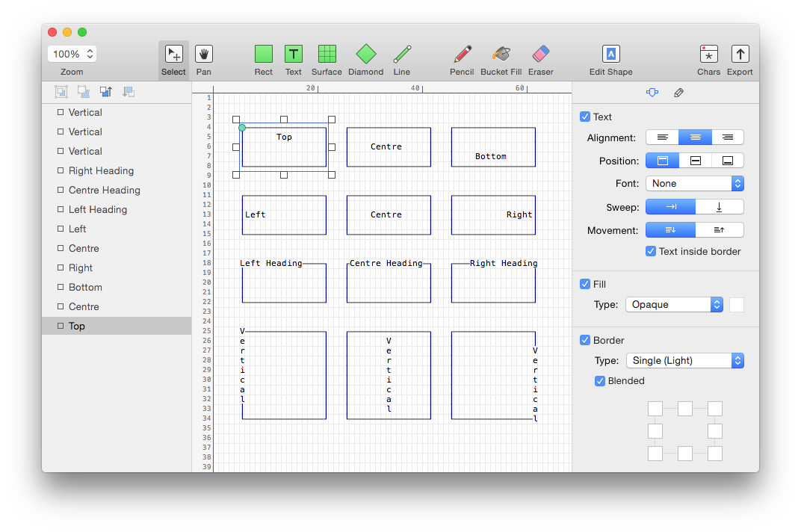Switch to the pencil style inspector tab
This screenshot has height=532, width=801.
(x=678, y=93)
